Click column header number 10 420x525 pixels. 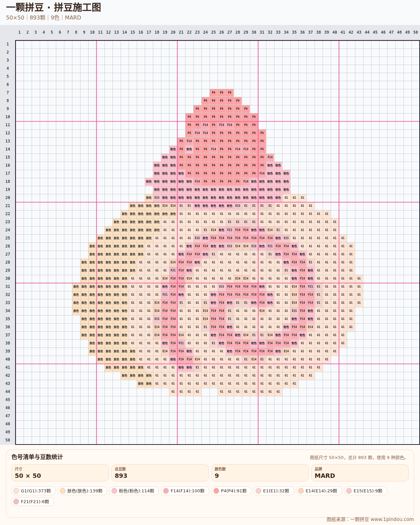coord(92,32)
